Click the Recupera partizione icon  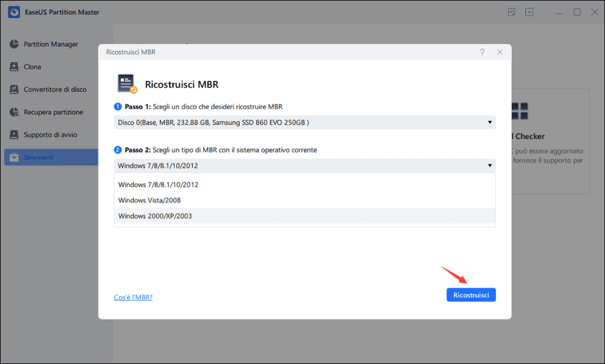pos(14,112)
